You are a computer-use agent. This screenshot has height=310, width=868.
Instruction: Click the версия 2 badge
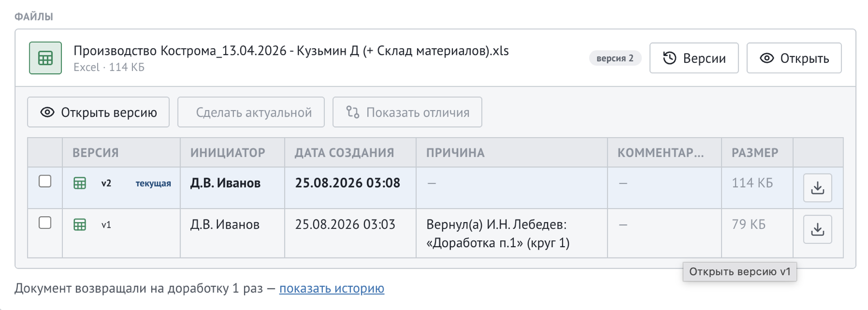coord(615,58)
